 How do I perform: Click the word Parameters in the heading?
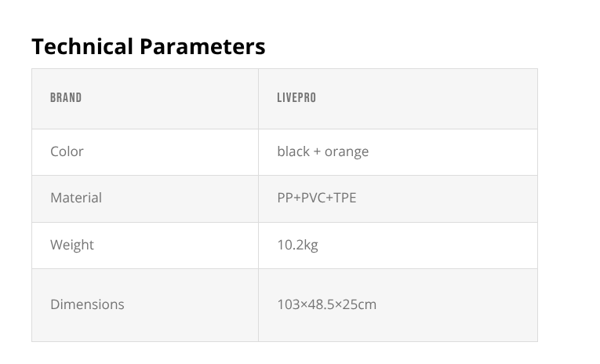tap(202, 47)
